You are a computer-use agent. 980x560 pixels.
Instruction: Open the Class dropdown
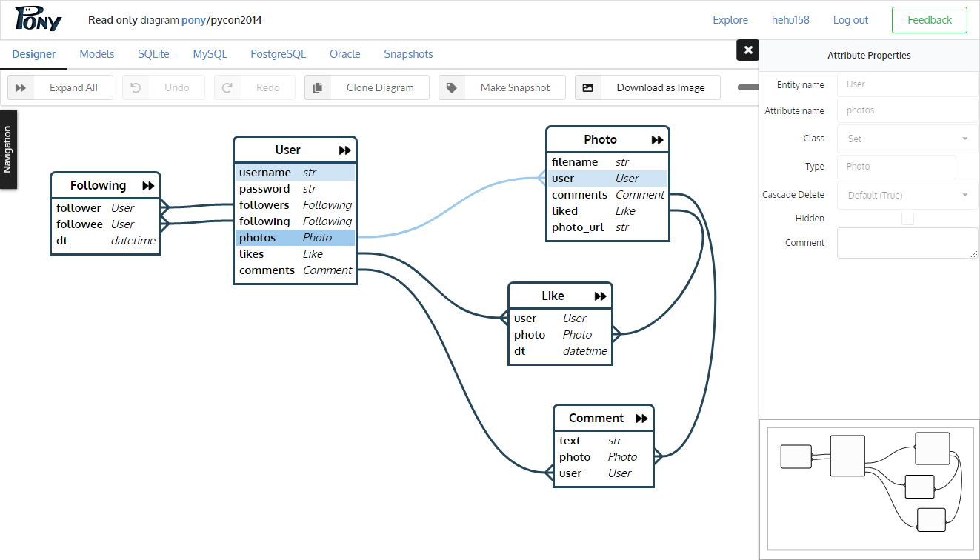click(x=907, y=139)
